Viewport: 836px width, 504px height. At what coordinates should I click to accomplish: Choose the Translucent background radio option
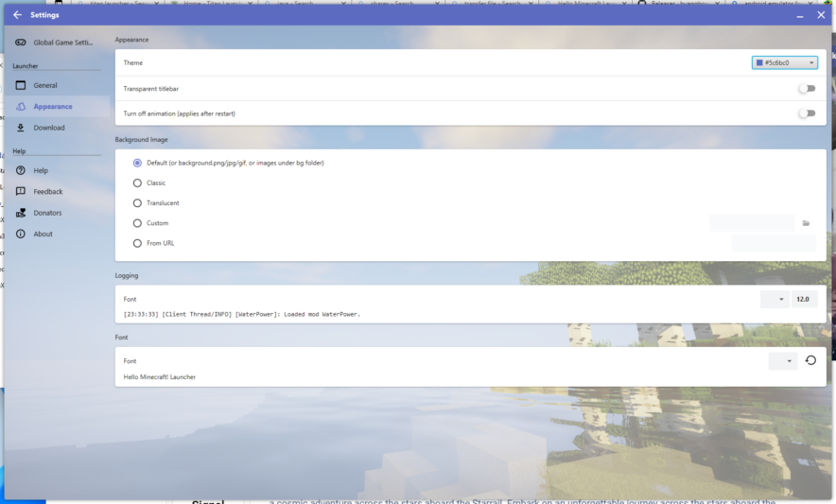(x=137, y=203)
